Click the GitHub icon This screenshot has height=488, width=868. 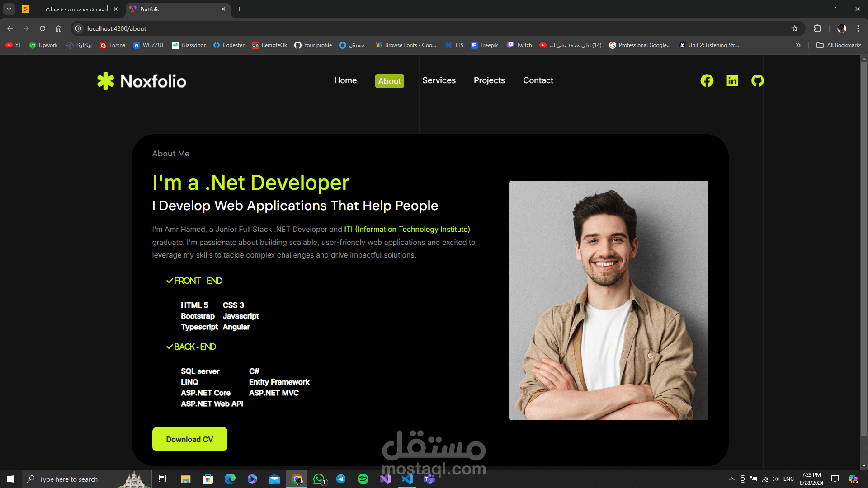click(757, 81)
